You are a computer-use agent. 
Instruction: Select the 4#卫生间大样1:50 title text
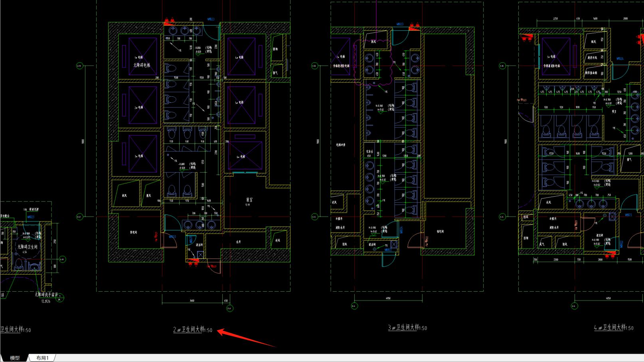(614, 328)
